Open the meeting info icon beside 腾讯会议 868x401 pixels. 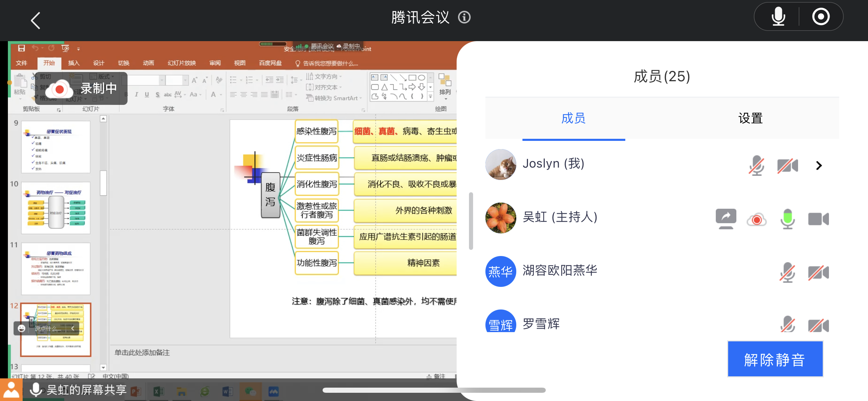(464, 17)
